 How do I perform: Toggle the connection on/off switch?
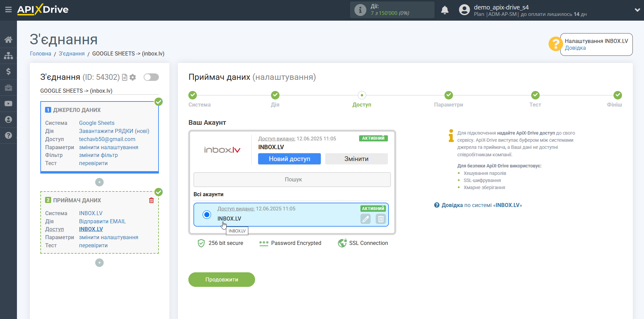151,77
